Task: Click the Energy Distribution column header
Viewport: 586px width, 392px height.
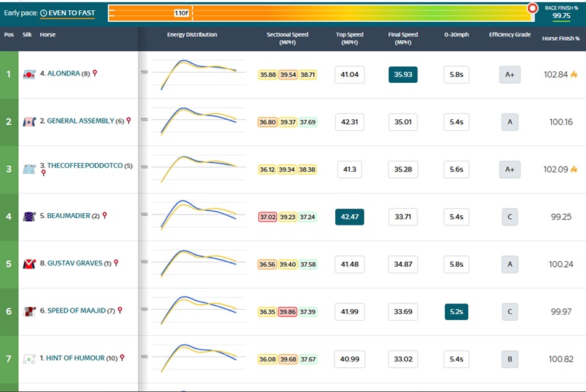Action: (x=192, y=35)
